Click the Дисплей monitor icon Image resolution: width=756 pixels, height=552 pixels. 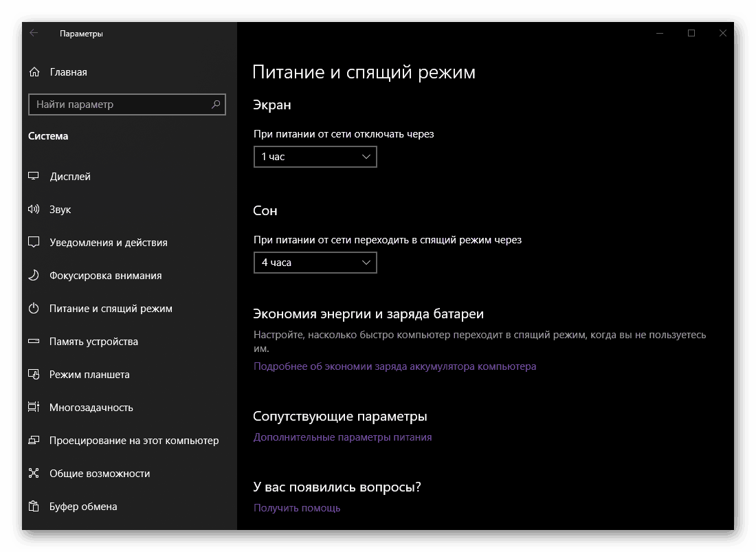[33, 176]
